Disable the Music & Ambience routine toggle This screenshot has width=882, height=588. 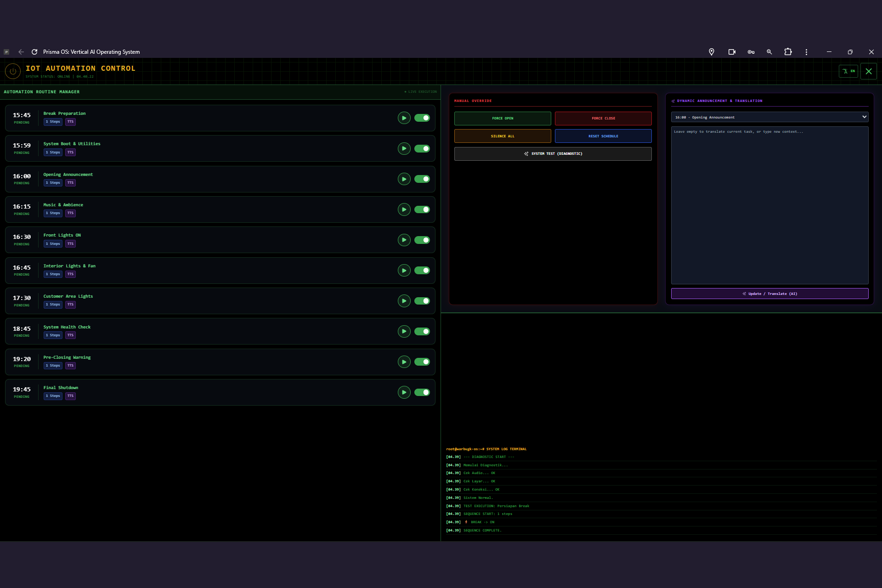(x=422, y=209)
